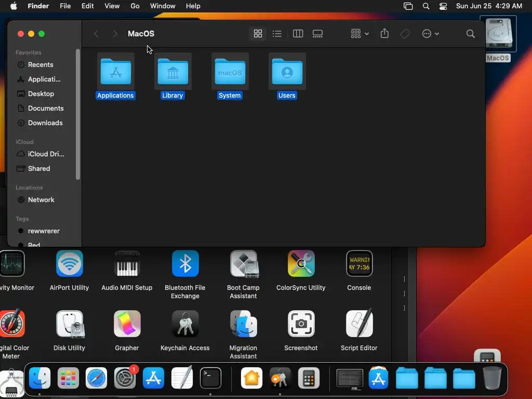Open TextEdit from the Dock

(182, 378)
